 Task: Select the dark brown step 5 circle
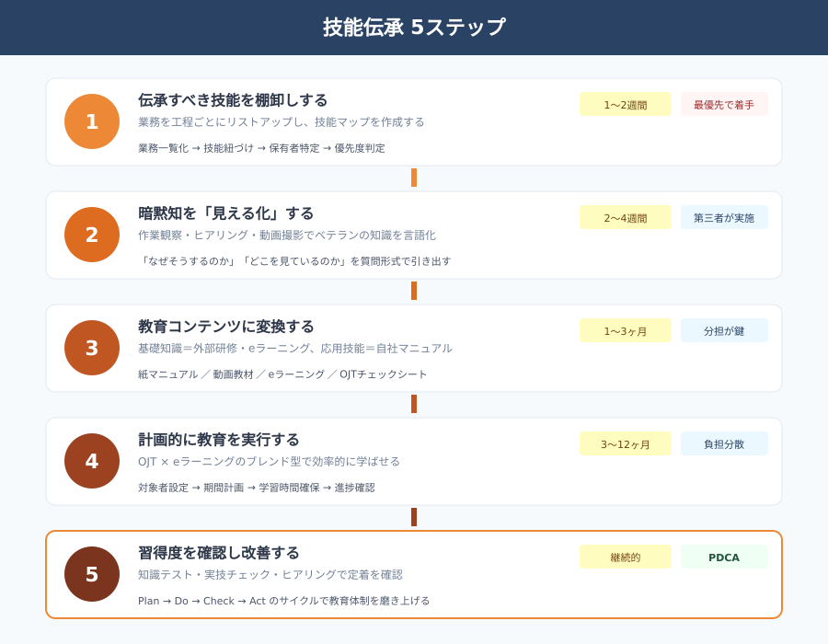coord(92,574)
